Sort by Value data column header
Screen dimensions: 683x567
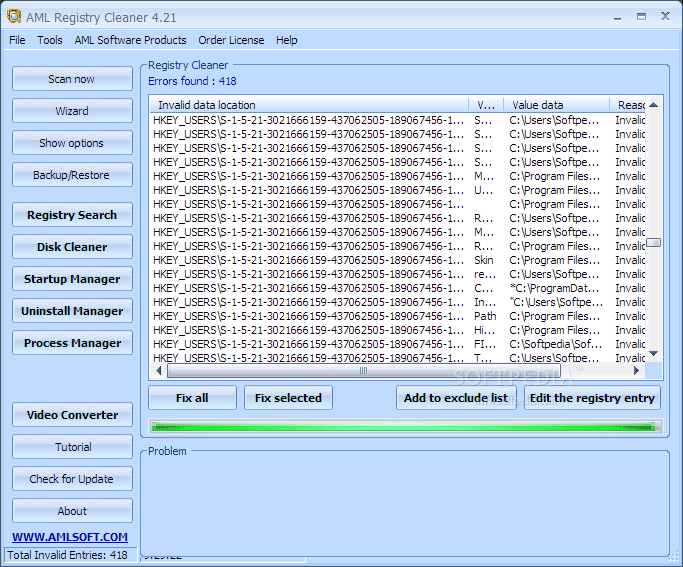pyautogui.click(x=556, y=105)
